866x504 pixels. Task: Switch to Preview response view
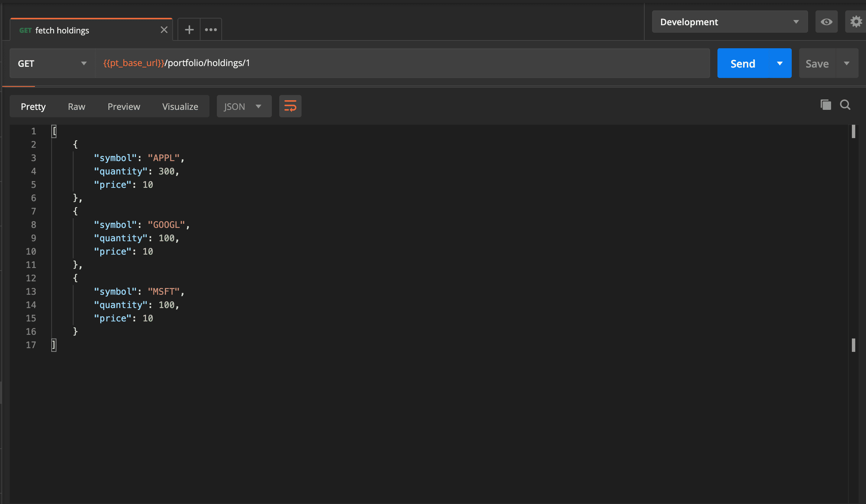[x=124, y=107]
